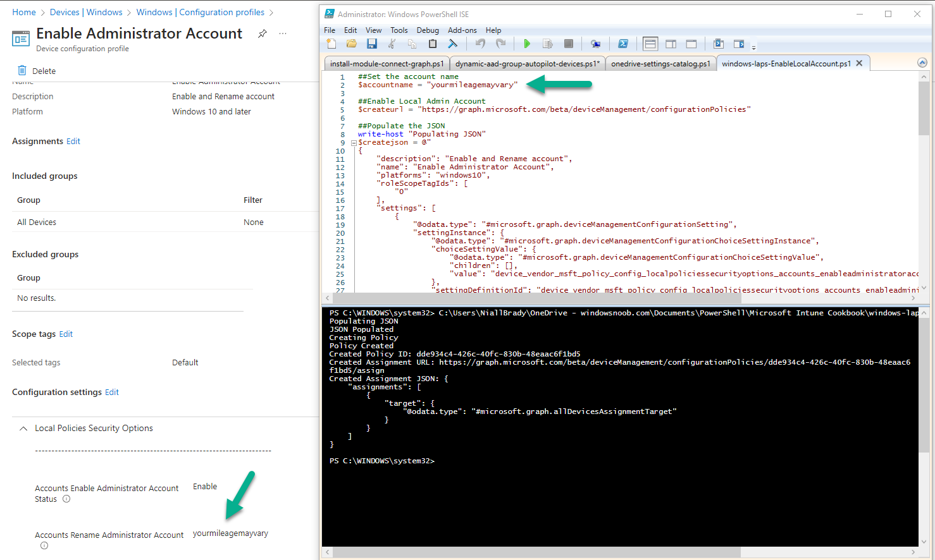Viewport: 935px width, 560px height.
Task: Open the Help menu
Action: click(x=493, y=30)
